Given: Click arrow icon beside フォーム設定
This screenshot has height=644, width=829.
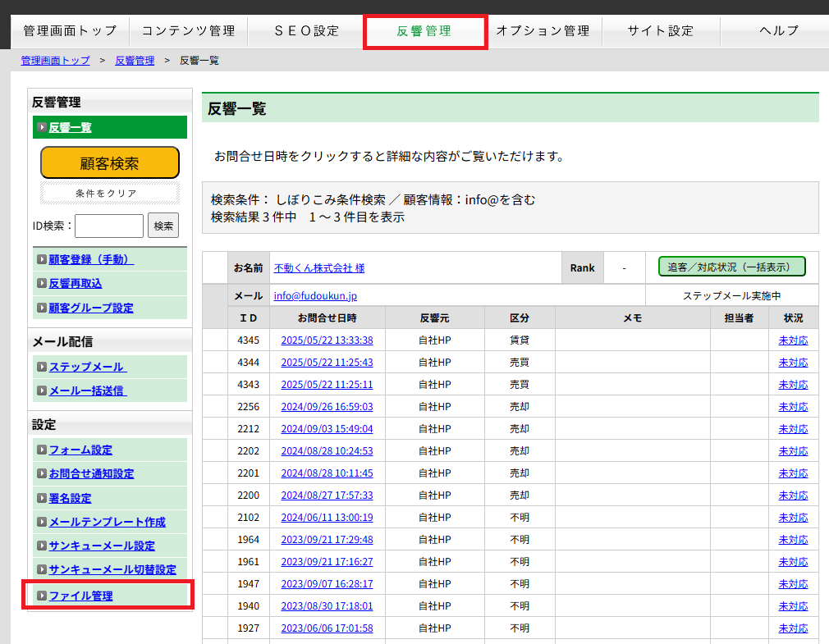Looking at the screenshot, I should pyautogui.click(x=42, y=450).
